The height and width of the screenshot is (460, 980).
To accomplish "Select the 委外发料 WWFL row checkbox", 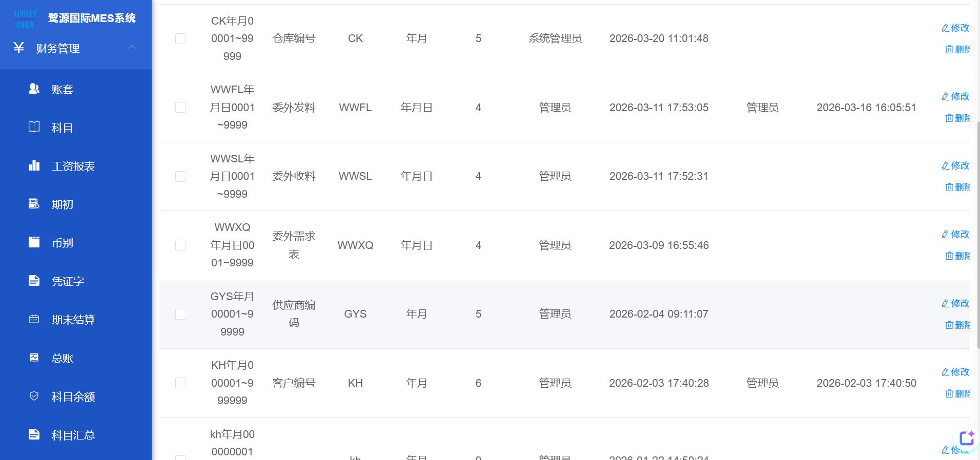I will 180,108.
